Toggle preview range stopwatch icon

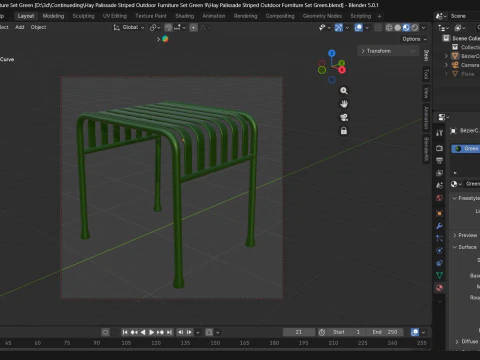point(322,332)
